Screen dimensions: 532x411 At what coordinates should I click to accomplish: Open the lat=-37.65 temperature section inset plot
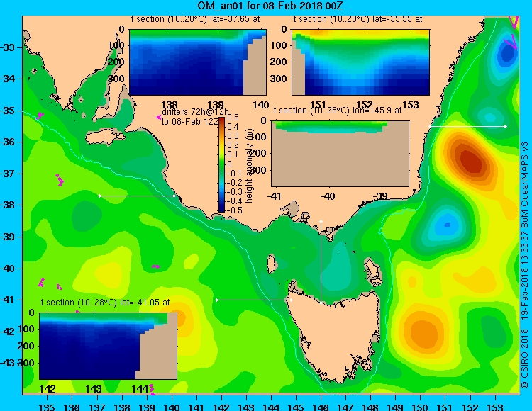click(x=198, y=62)
